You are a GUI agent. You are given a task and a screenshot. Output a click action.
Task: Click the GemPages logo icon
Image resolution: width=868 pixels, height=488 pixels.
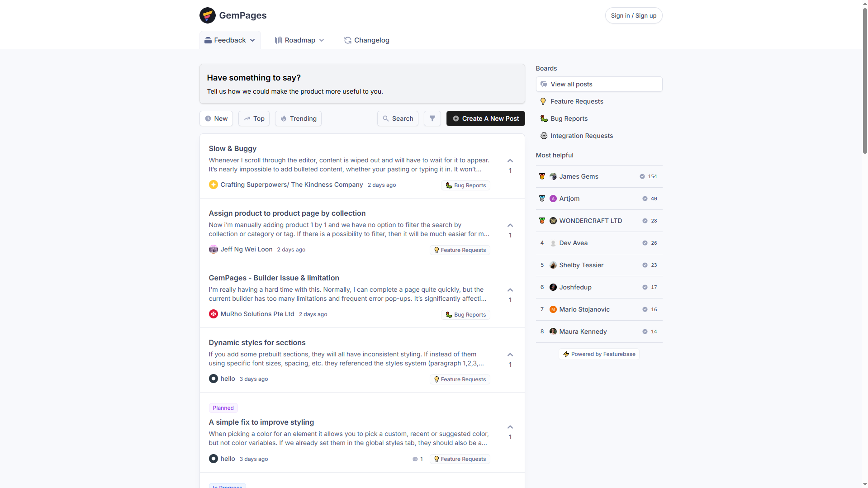coord(207,15)
